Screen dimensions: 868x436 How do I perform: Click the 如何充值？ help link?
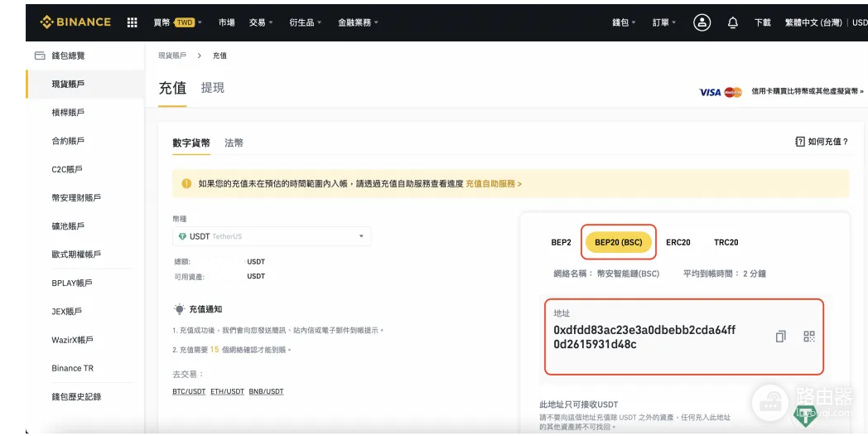point(827,141)
